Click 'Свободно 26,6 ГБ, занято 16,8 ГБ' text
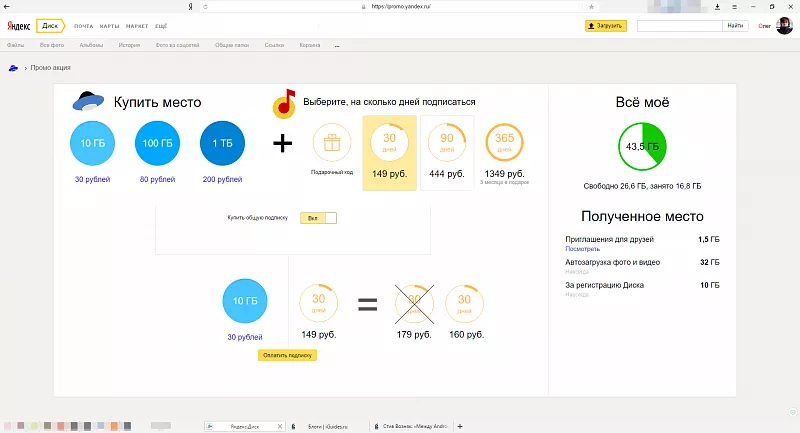The height and width of the screenshot is (433, 800). [x=642, y=186]
